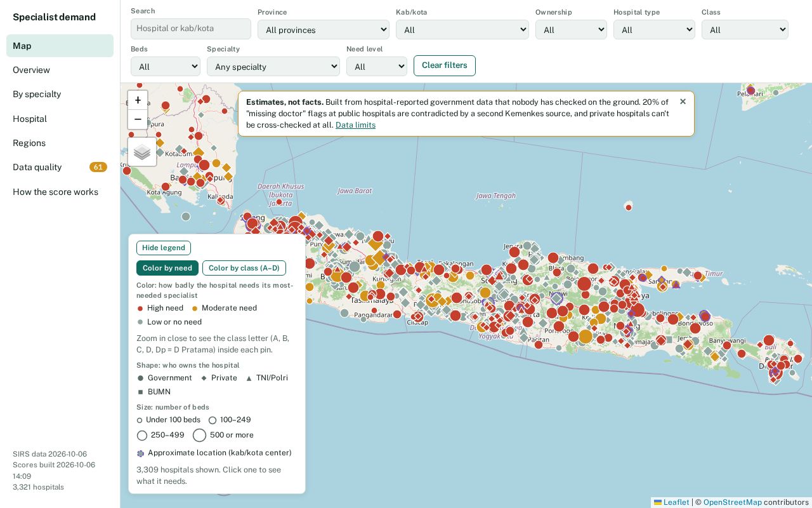Hide the map legend
This screenshot has height=508, width=812.
tap(164, 248)
